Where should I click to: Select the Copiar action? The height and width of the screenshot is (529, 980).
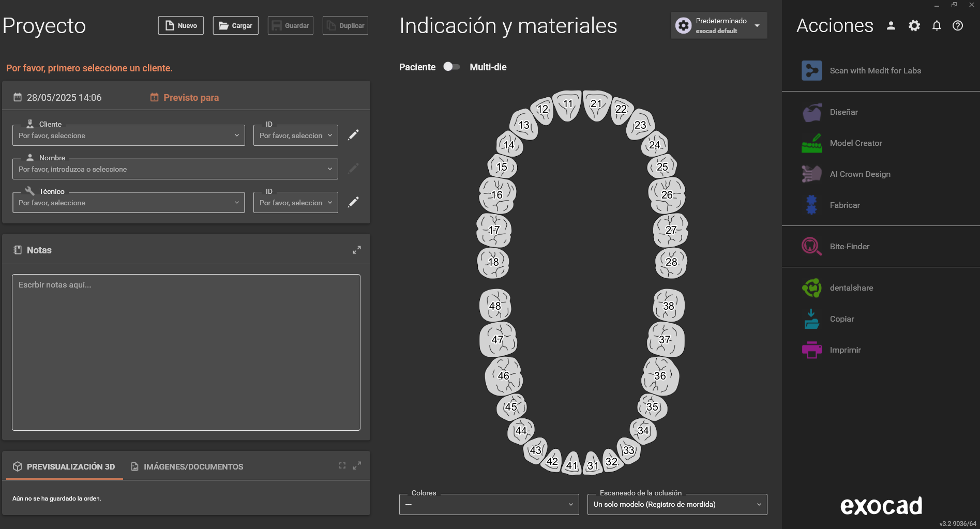pos(842,319)
